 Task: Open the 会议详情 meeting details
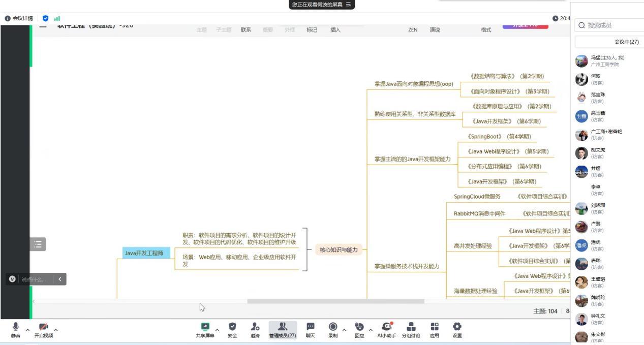[x=19, y=18]
